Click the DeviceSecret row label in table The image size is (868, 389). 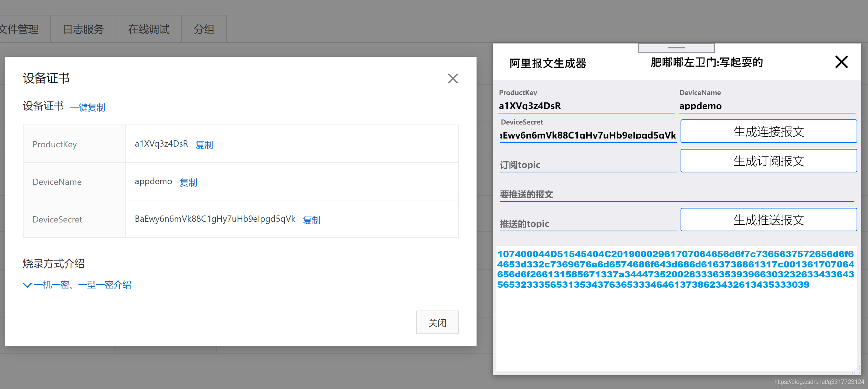[x=57, y=220]
